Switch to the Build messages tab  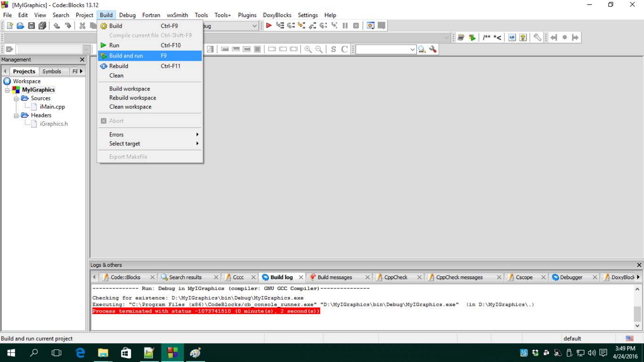pos(334,277)
